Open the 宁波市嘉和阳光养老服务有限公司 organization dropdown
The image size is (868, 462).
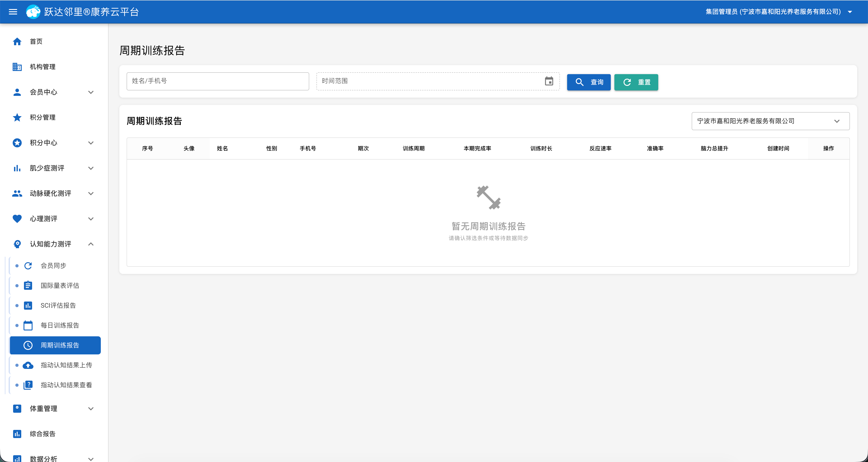click(x=770, y=121)
